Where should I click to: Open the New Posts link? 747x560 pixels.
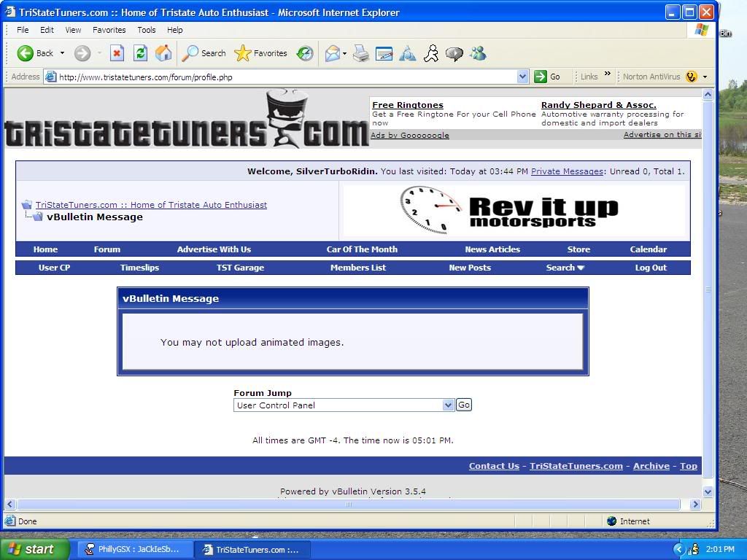[x=470, y=268]
